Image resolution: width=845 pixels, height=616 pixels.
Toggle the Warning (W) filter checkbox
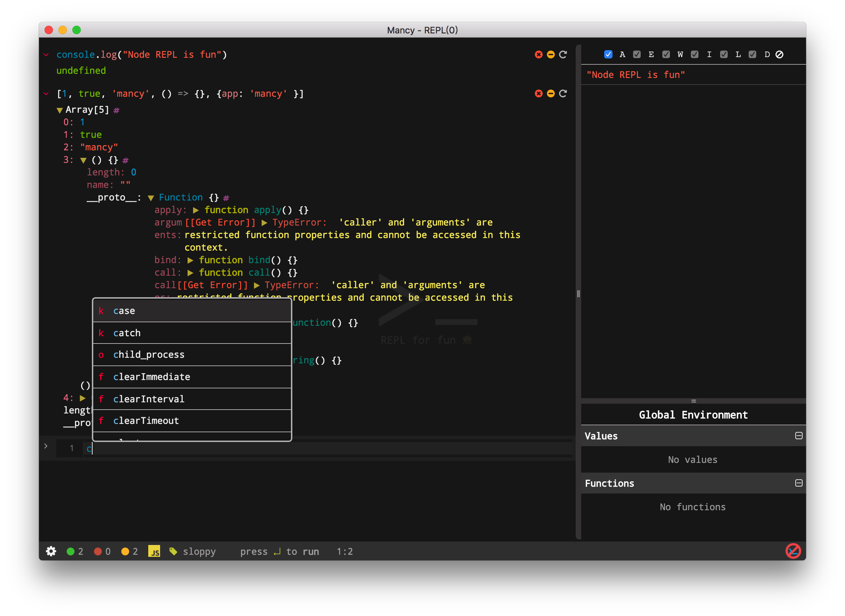tap(666, 54)
